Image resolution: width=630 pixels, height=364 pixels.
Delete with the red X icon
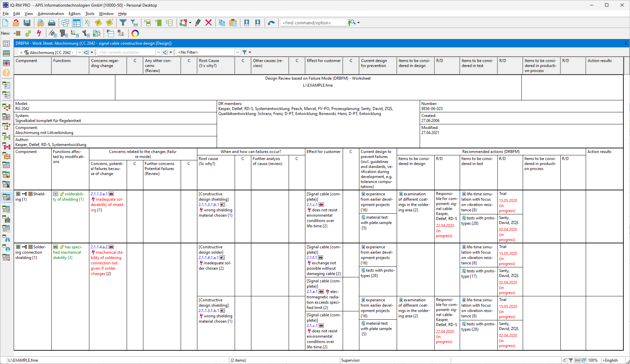209,23
